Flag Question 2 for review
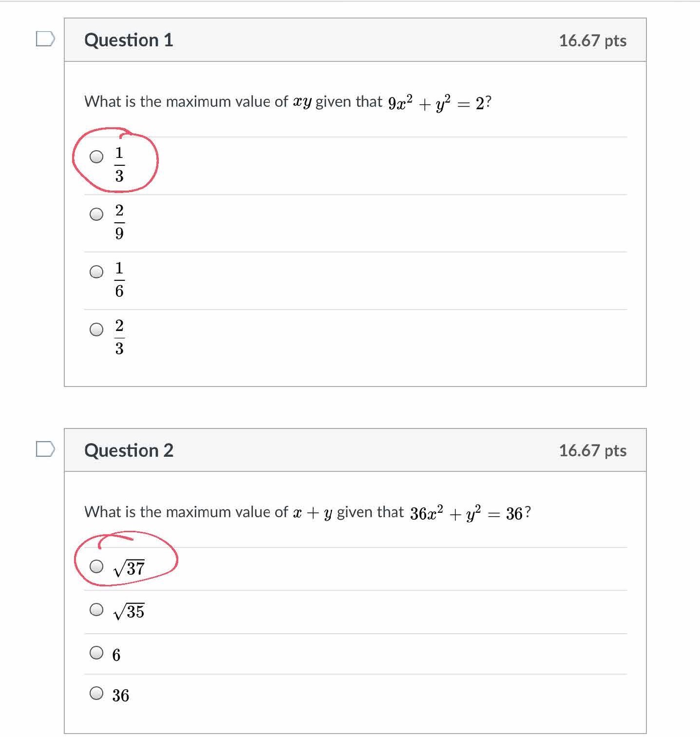 point(45,449)
